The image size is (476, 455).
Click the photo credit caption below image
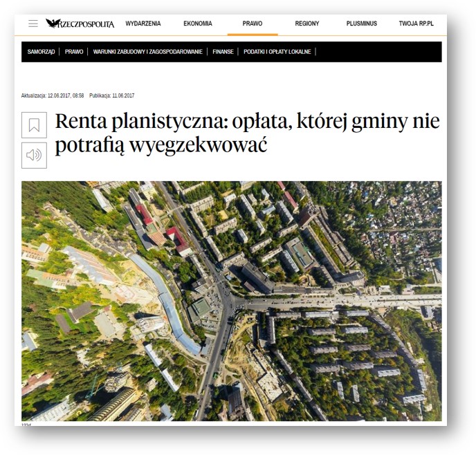[26, 425]
